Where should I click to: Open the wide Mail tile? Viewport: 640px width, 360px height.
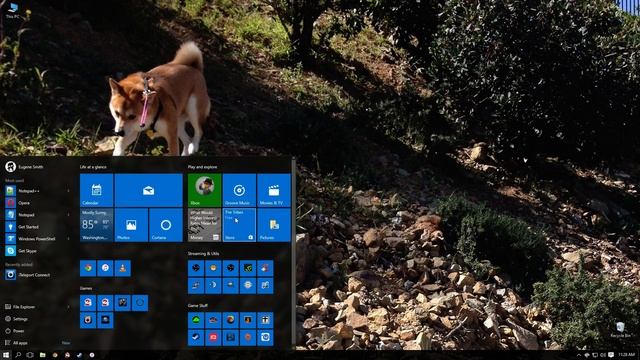149,190
